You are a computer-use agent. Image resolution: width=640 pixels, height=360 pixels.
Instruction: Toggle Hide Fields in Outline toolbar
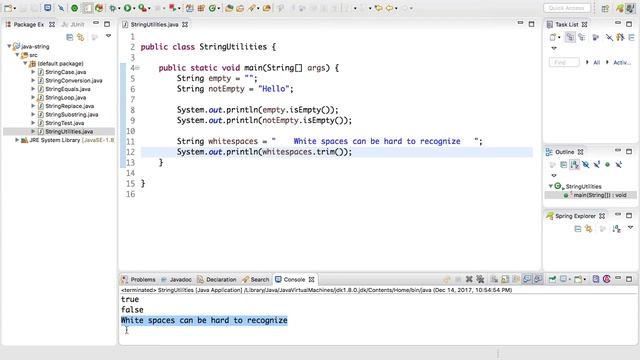[x=586, y=164]
